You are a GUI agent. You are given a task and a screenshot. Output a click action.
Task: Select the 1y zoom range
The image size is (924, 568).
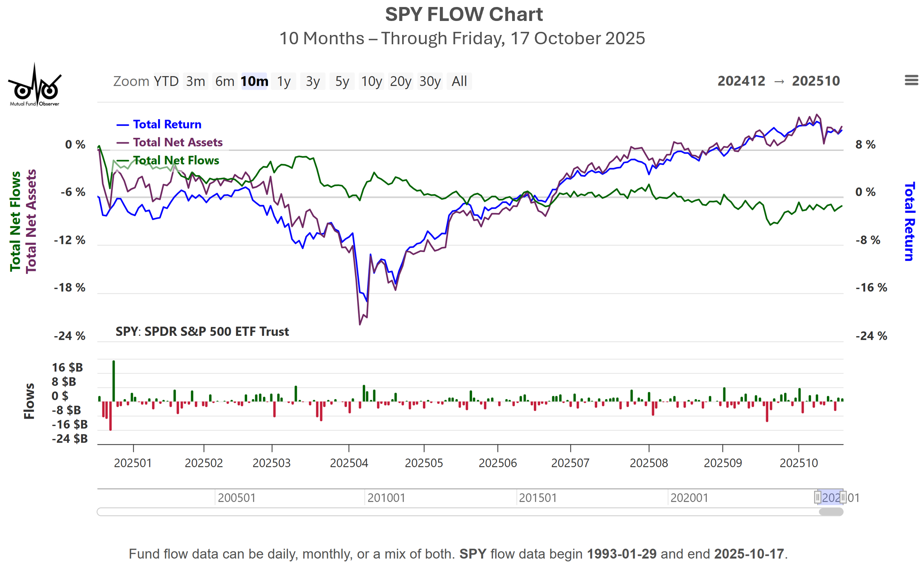point(284,81)
